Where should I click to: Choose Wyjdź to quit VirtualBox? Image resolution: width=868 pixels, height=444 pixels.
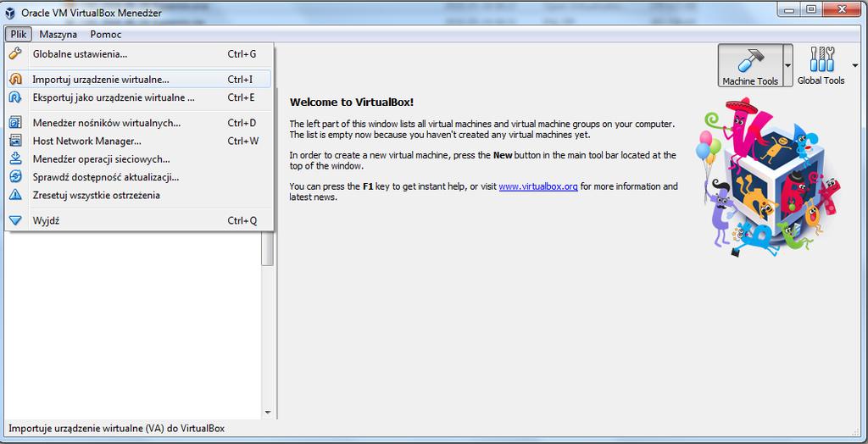click(x=139, y=220)
